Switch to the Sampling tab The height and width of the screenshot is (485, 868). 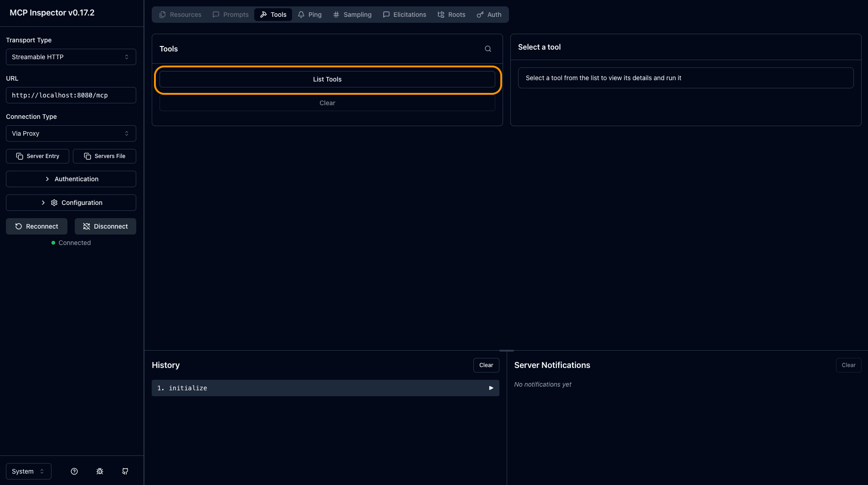pyautogui.click(x=352, y=15)
